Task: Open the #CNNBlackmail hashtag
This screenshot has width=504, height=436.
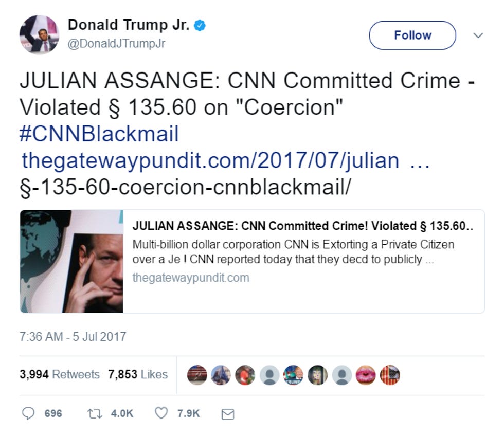Action: click(99, 134)
